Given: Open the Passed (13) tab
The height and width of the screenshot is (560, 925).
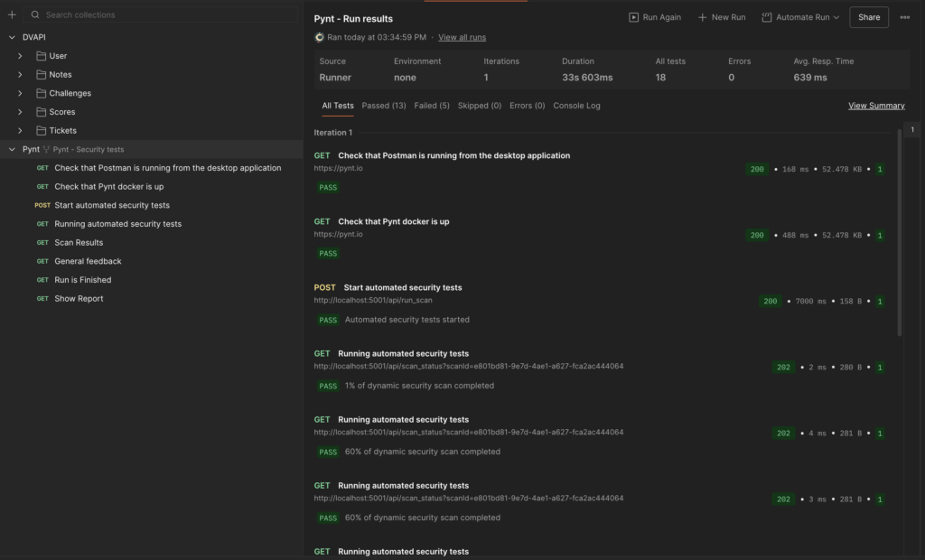Looking at the screenshot, I should pos(384,106).
